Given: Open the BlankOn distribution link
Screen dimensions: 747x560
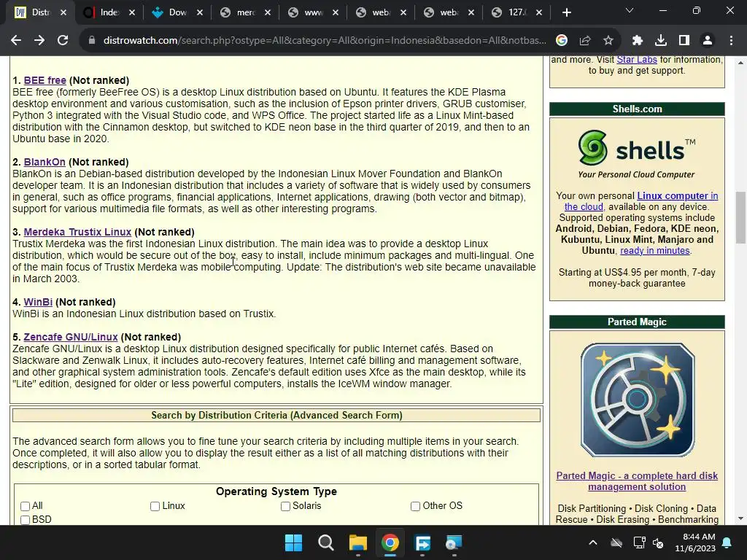Looking at the screenshot, I should 44,162.
